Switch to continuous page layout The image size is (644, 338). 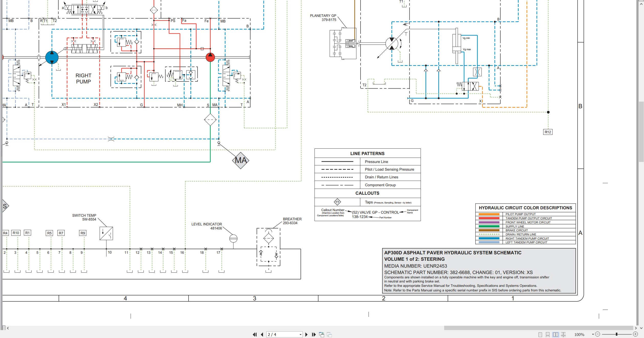click(x=548, y=334)
